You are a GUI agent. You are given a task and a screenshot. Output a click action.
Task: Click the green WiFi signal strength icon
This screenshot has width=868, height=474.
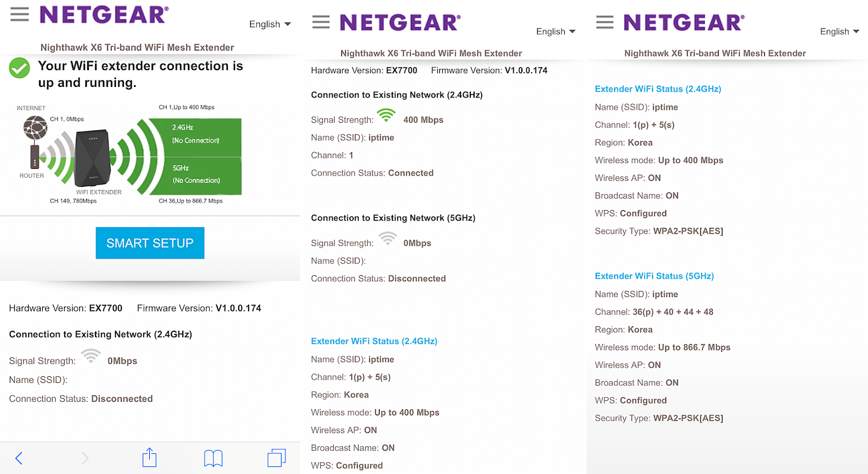pos(386,115)
